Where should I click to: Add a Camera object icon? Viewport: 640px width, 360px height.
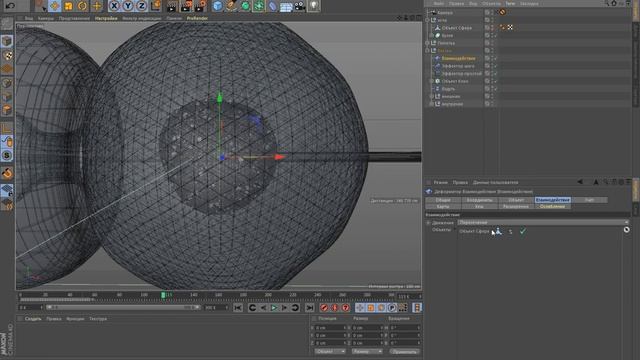300,6
